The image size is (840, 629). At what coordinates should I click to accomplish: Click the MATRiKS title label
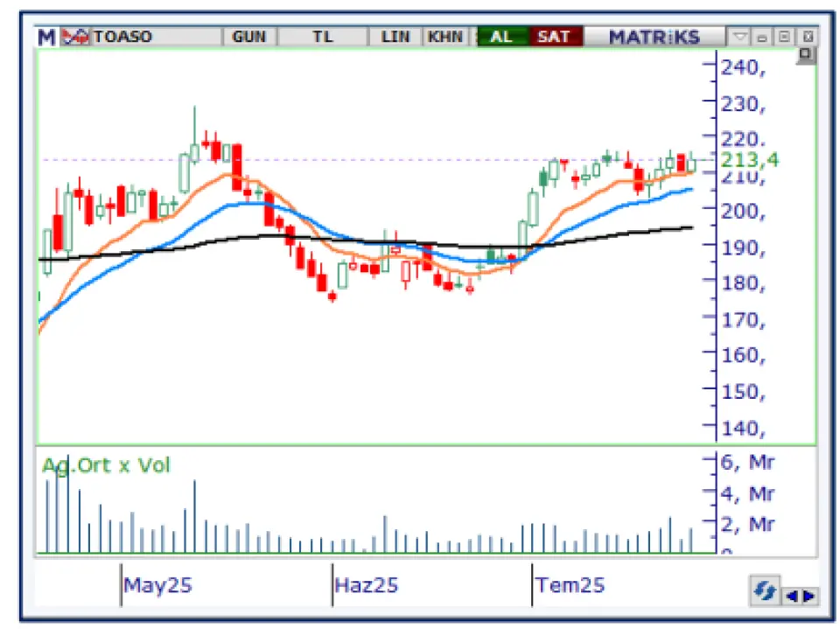point(654,37)
